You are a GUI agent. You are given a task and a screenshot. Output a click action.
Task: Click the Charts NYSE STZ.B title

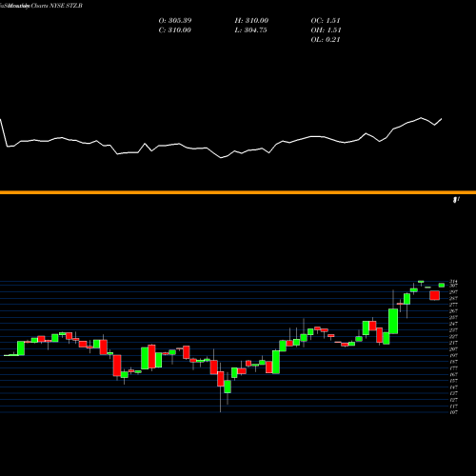(x=57, y=6)
